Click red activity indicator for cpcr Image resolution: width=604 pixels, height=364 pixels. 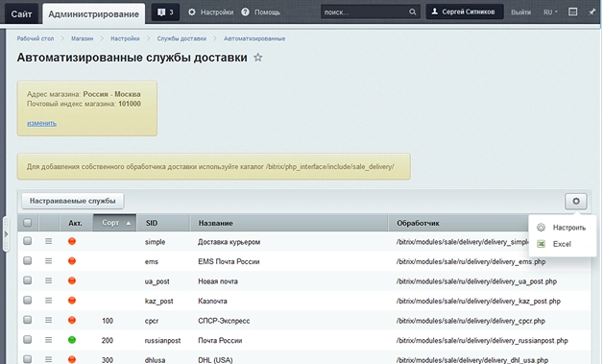pos(72,320)
